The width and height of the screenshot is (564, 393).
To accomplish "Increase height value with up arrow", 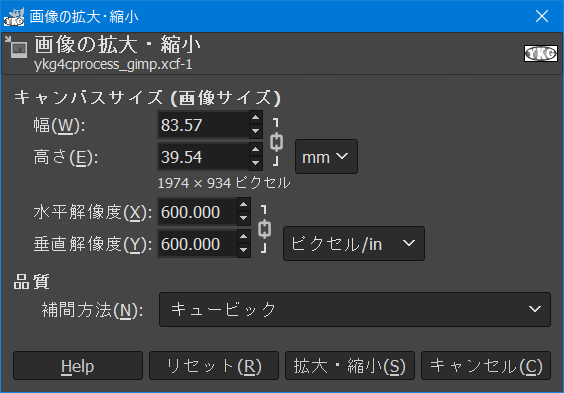I will 255,149.
